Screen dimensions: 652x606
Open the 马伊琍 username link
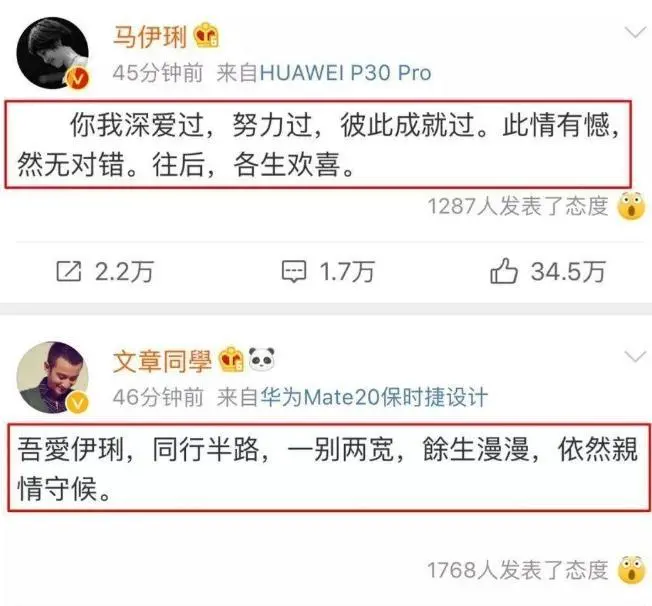coord(150,36)
